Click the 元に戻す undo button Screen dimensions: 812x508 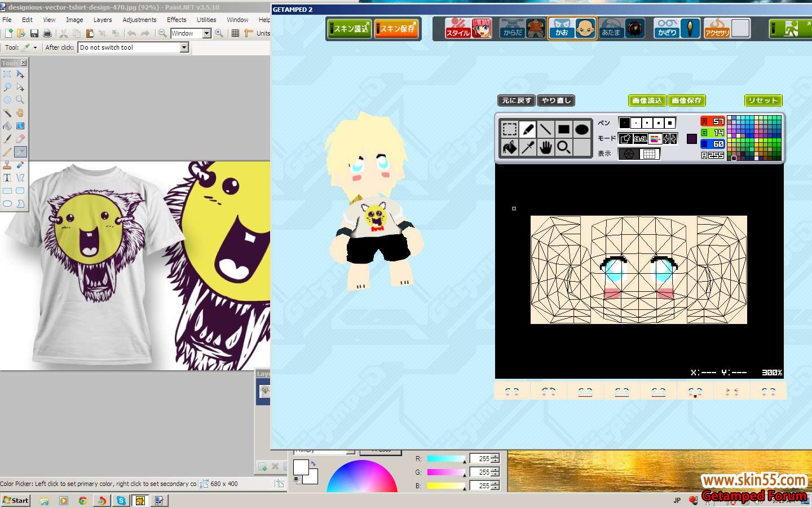click(517, 100)
